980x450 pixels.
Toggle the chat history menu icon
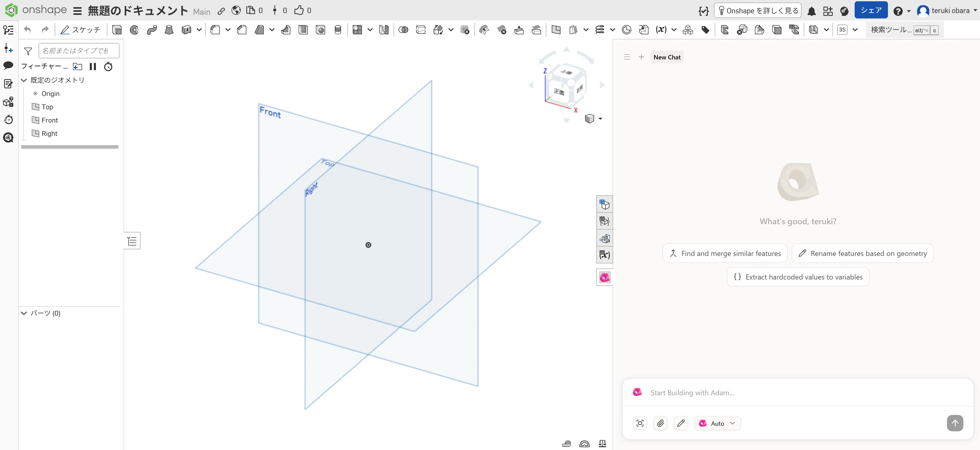pyautogui.click(x=627, y=57)
